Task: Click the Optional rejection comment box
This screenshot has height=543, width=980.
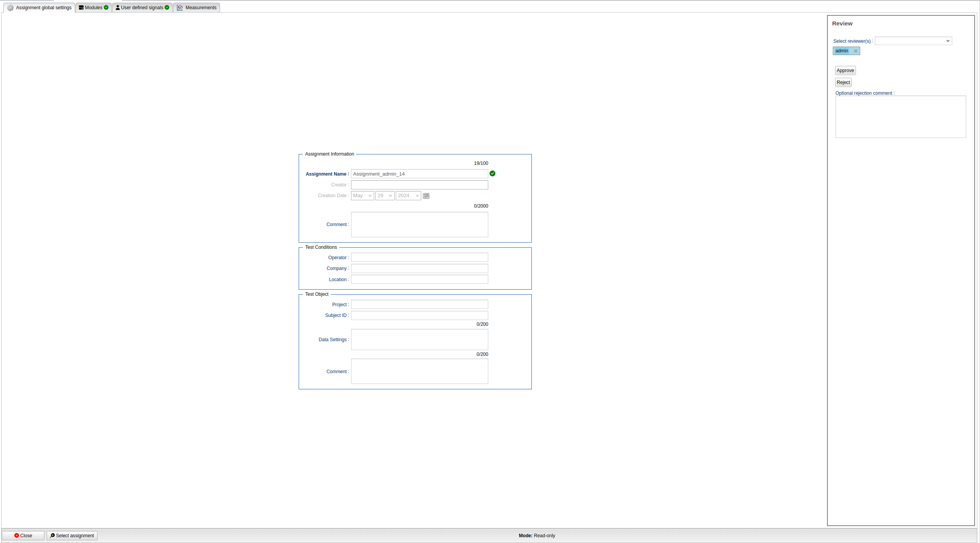Action: tap(900, 117)
